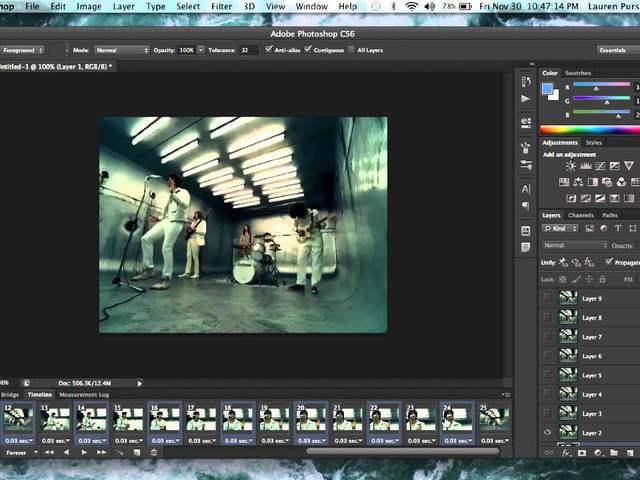This screenshot has height=480, width=640.
Task: Show Layer 8 via its visibility box
Action: click(x=547, y=317)
